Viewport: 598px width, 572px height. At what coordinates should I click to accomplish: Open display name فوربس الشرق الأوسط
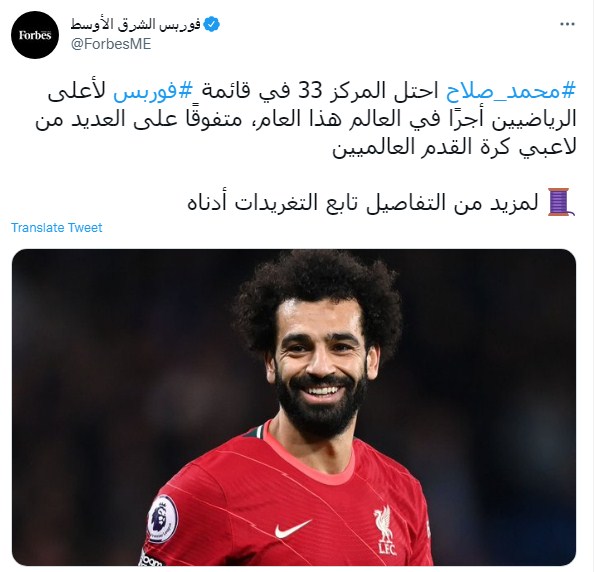click(x=136, y=24)
